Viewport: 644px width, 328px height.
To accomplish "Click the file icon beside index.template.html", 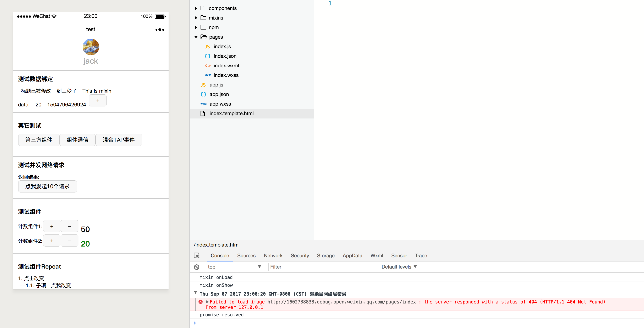I will [203, 113].
